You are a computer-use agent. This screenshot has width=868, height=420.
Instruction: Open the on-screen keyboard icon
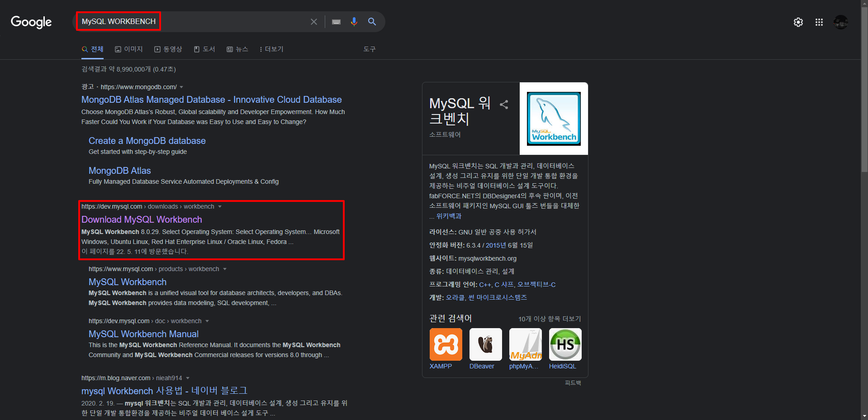[336, 22]
